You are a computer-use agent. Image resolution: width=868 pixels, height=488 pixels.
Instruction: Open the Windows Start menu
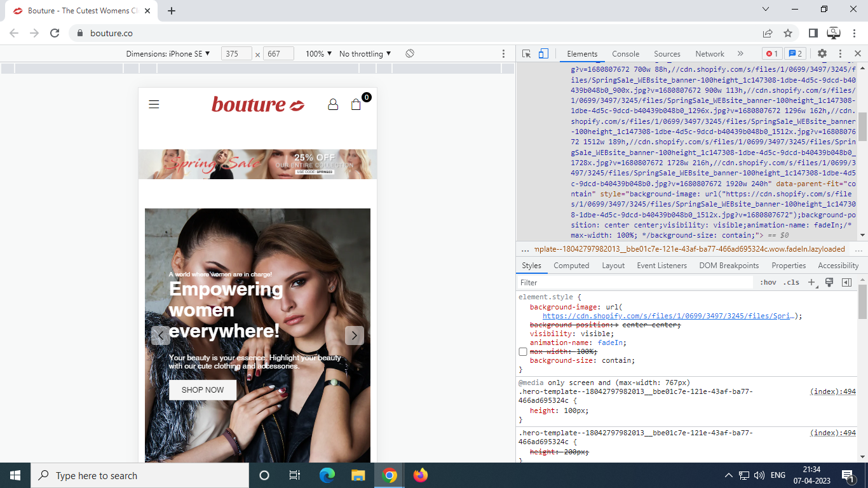(15, 475)
